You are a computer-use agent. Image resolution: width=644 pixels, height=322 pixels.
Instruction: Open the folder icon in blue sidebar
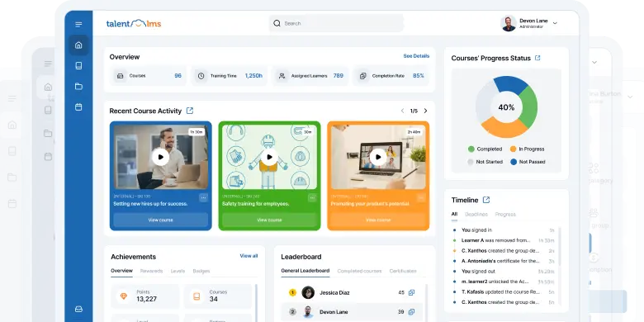tap(78, 86)
